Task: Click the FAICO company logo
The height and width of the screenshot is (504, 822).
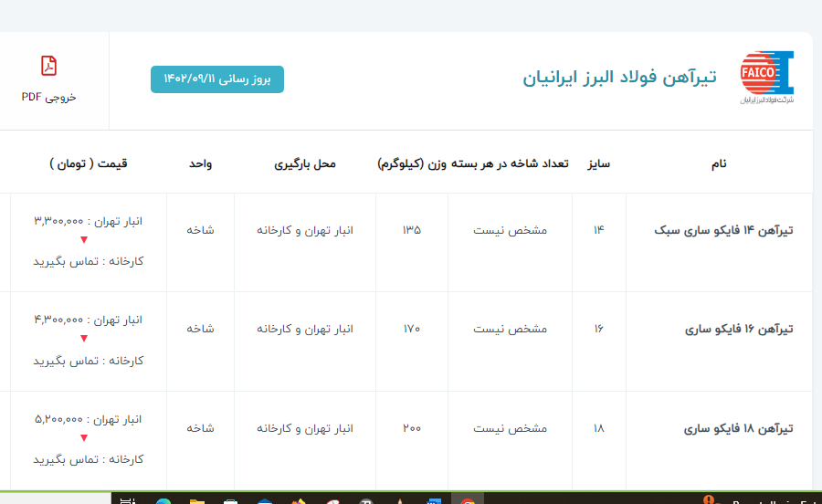Action: [x=766, y=78]
